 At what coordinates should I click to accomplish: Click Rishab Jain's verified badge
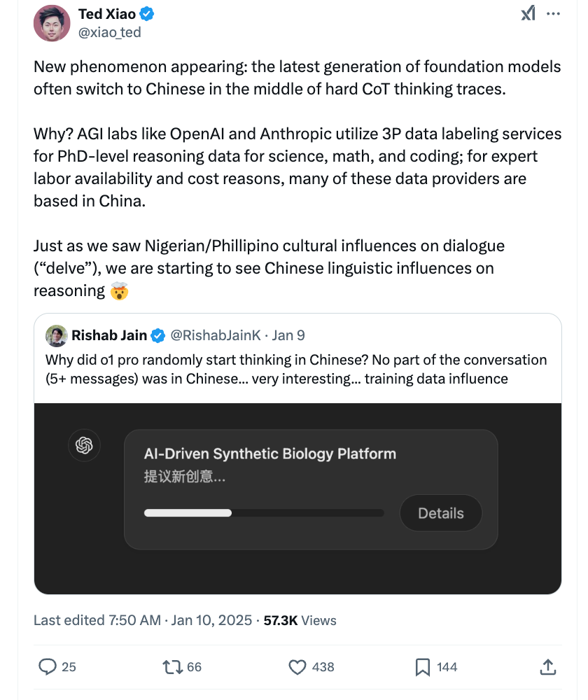(158, 335)
